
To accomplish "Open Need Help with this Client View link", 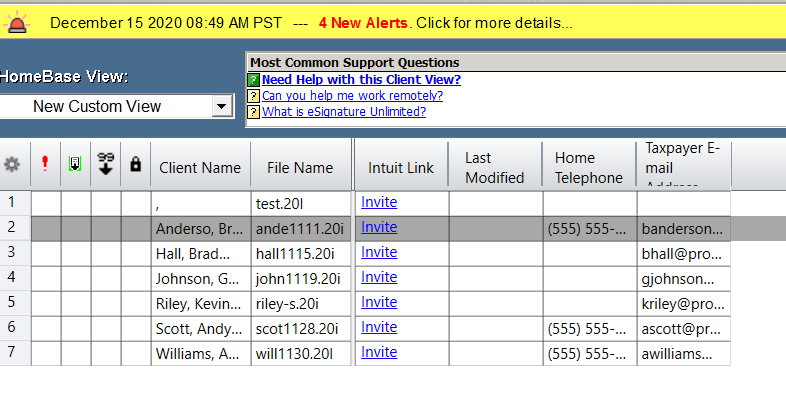I will [361, 80].
